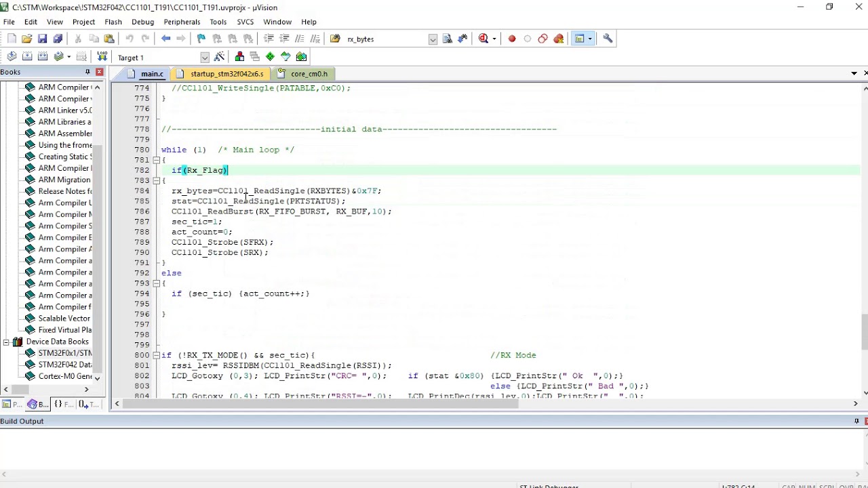Open the Project menu
Image resolution: width=868 pixels, height=488 pixels.
[83, 22]
